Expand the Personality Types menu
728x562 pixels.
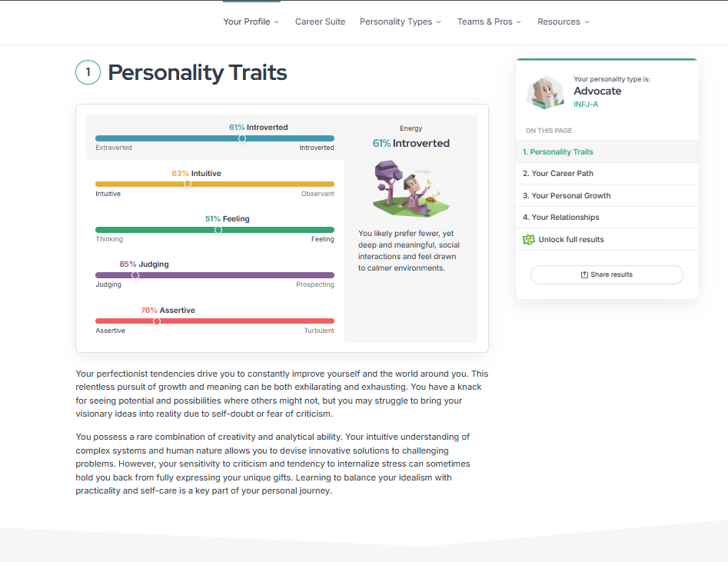[x=400, y=22]
